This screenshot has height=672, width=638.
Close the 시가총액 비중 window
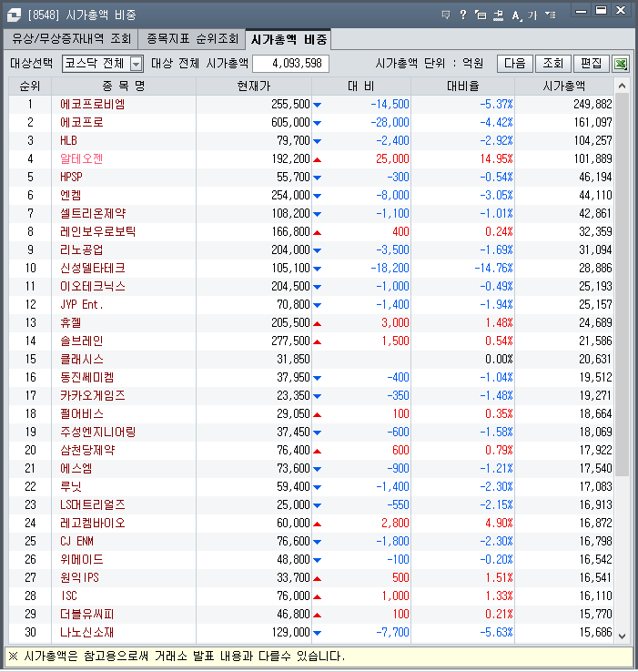(x=621, y=10)
